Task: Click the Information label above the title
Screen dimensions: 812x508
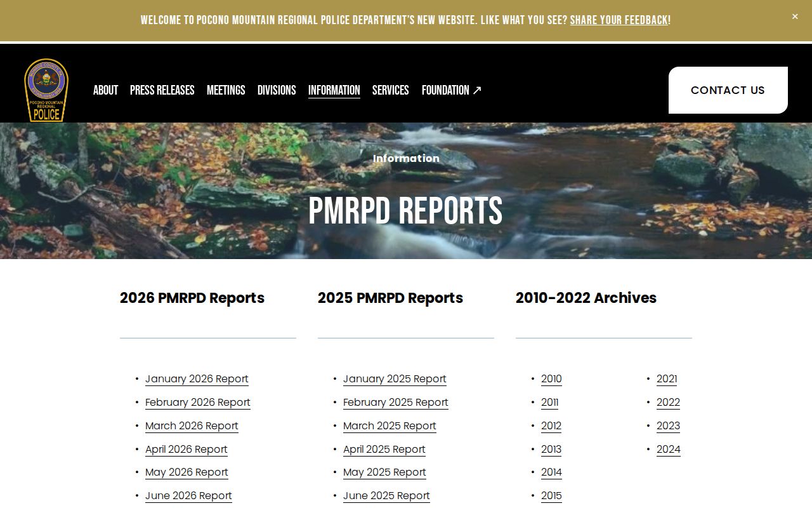Action: [x=406, y=159]
